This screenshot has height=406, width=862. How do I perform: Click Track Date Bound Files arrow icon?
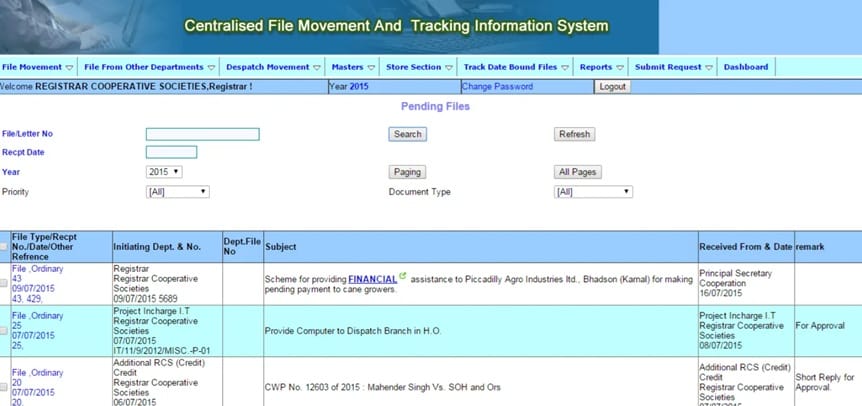pos(565,68)
